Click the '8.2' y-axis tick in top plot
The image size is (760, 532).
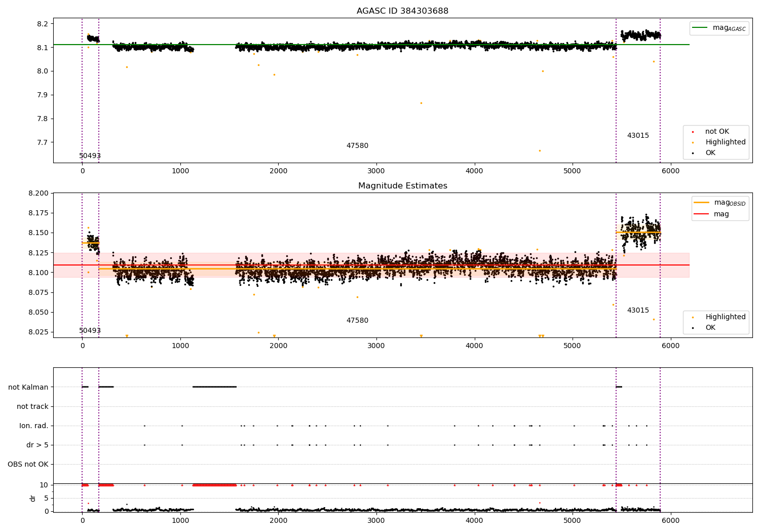click(43, 24)
